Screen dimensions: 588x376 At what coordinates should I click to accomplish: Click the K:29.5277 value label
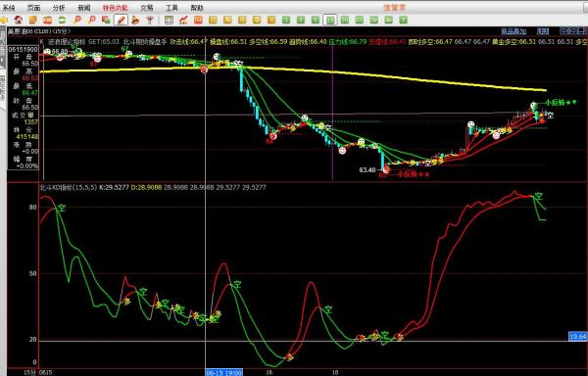coord(114,187)
